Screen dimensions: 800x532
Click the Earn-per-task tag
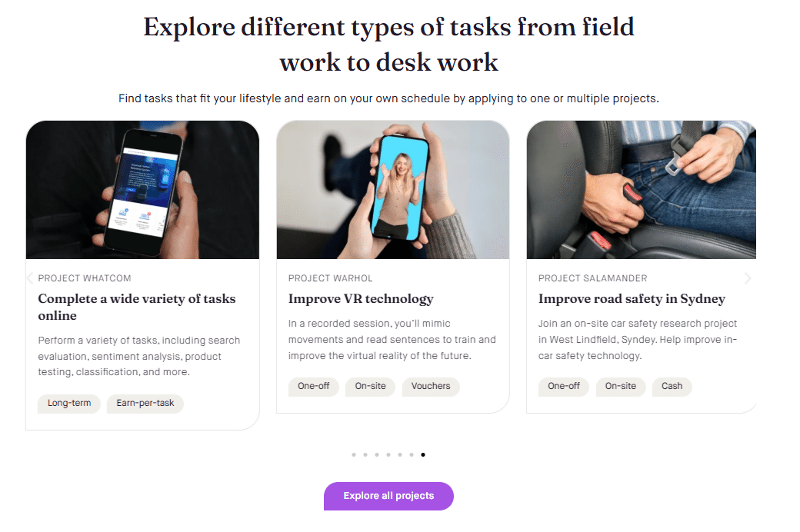[145, 403]
